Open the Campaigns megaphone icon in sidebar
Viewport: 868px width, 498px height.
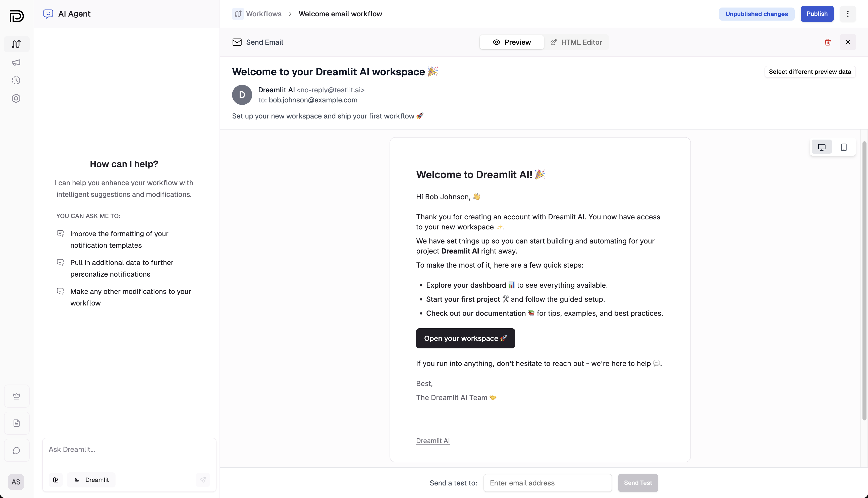click(x=16, y=63)
